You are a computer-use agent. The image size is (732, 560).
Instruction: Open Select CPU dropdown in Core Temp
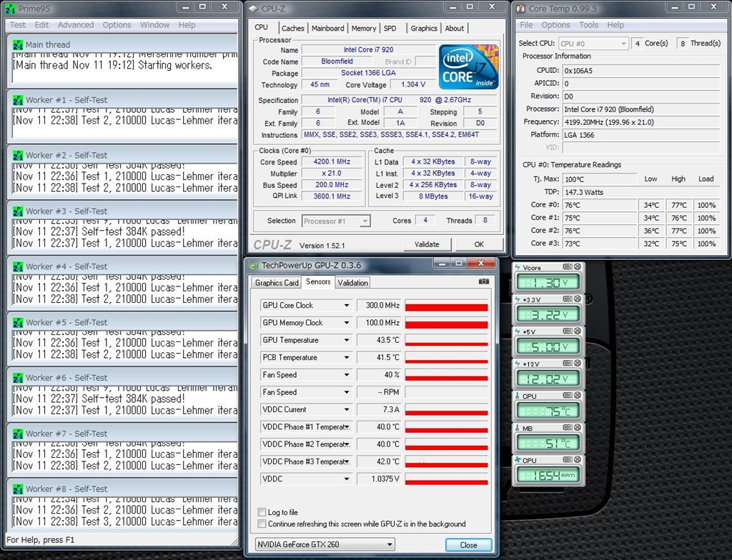(x=622, y=44)
